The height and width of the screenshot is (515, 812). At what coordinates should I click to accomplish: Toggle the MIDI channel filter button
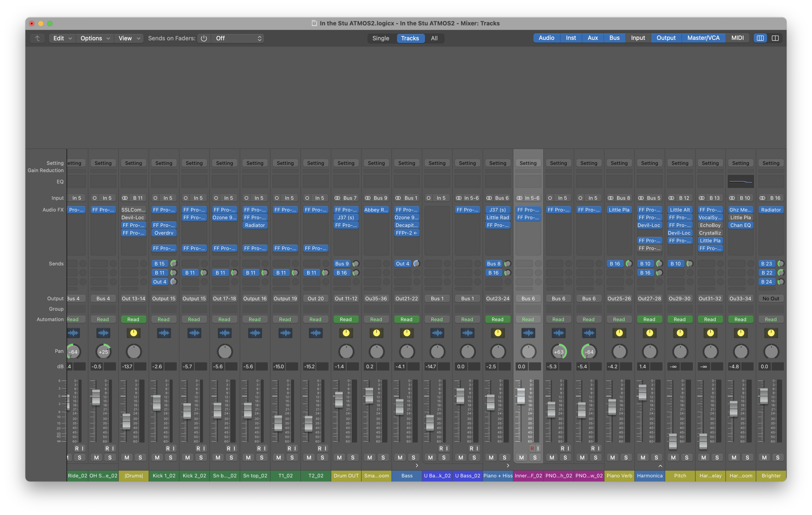(x=737, y=38)
